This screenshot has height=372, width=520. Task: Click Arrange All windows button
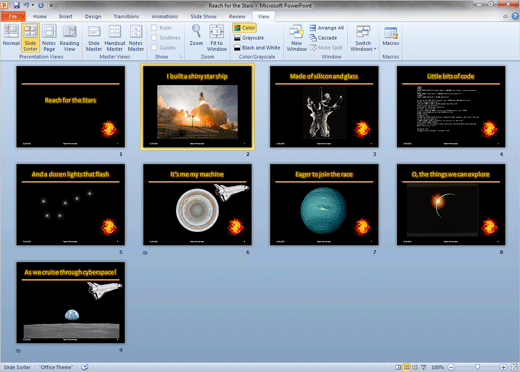coord(327,28)
